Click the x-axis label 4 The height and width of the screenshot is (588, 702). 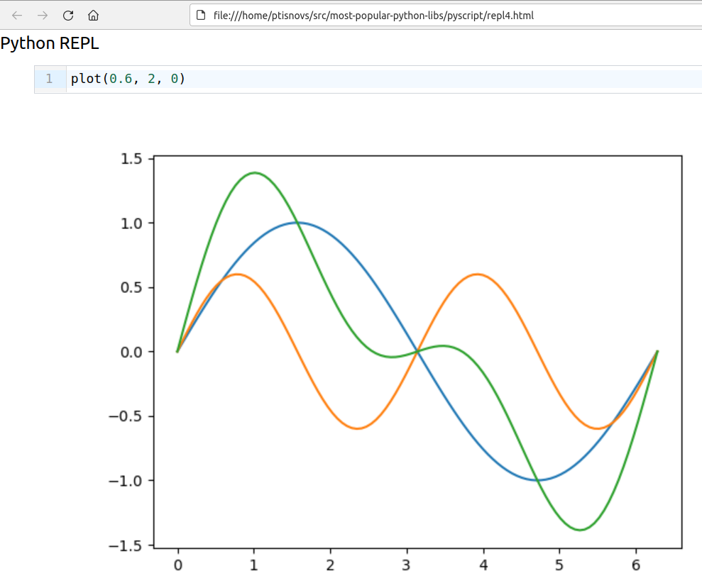[x=483, y=565]
